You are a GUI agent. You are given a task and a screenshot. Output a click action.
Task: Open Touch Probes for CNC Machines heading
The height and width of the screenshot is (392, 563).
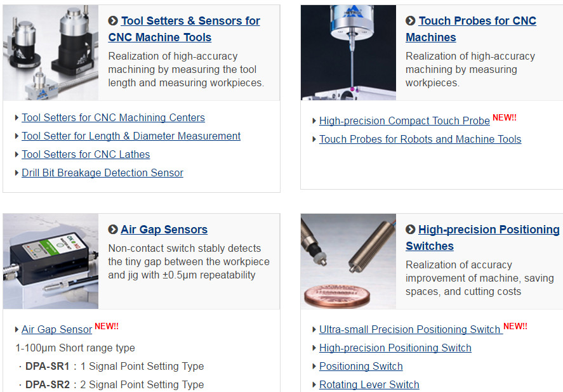[471, 29]
